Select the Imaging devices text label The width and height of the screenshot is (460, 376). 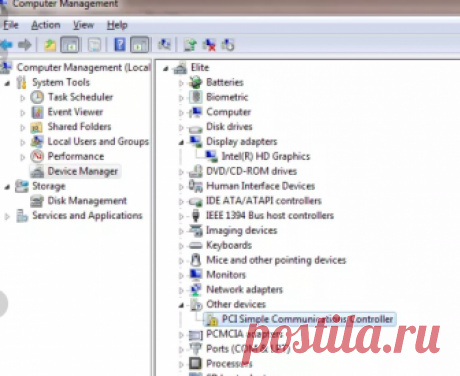tap(242, 230)
